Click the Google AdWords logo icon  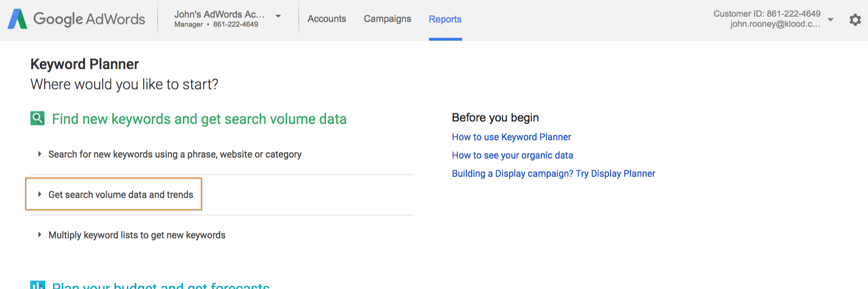click(x=18, y=19)
